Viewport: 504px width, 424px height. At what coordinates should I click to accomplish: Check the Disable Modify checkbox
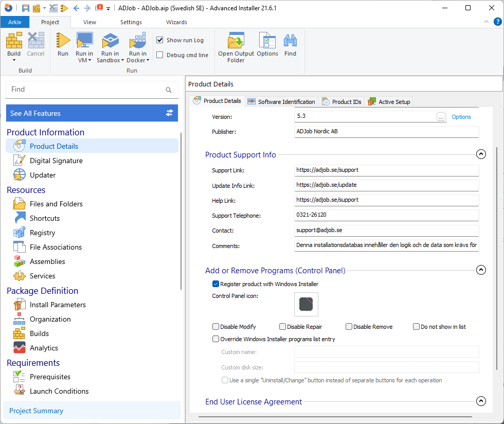pos(215,327)
